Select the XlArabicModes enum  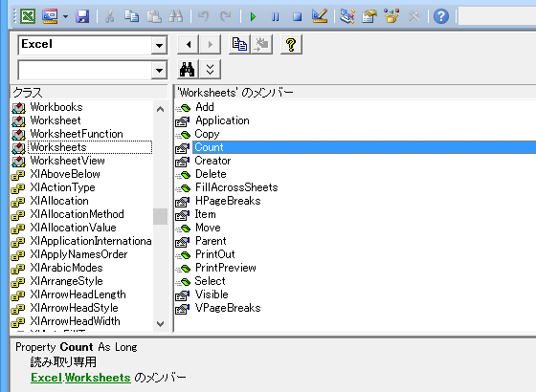[66, 268]
